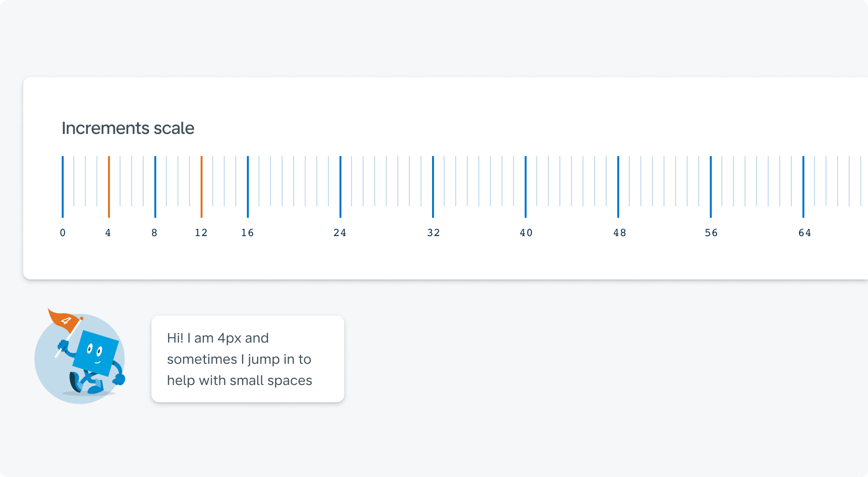
Task: Click the blue tick mark above 64
Action: [x=803, y=187]
